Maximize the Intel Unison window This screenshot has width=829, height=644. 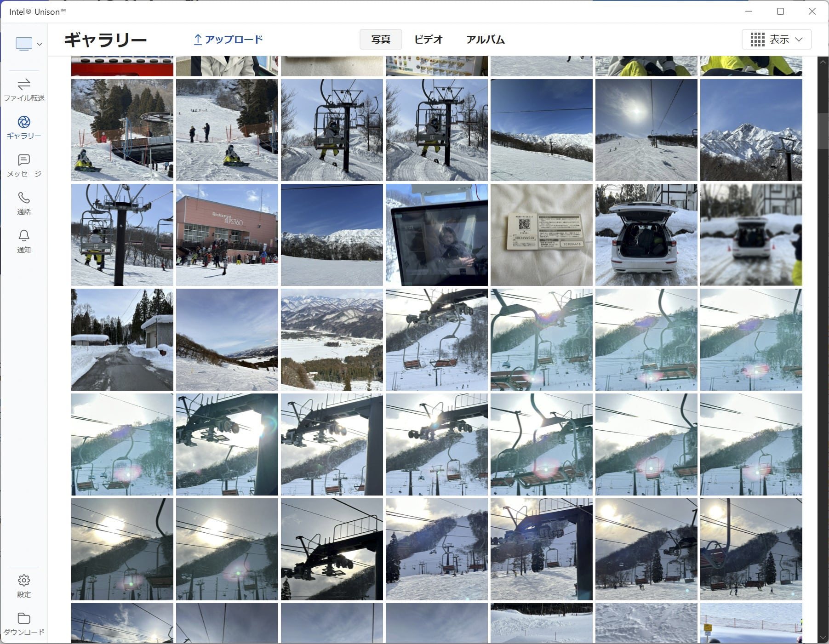coord(780,11)
